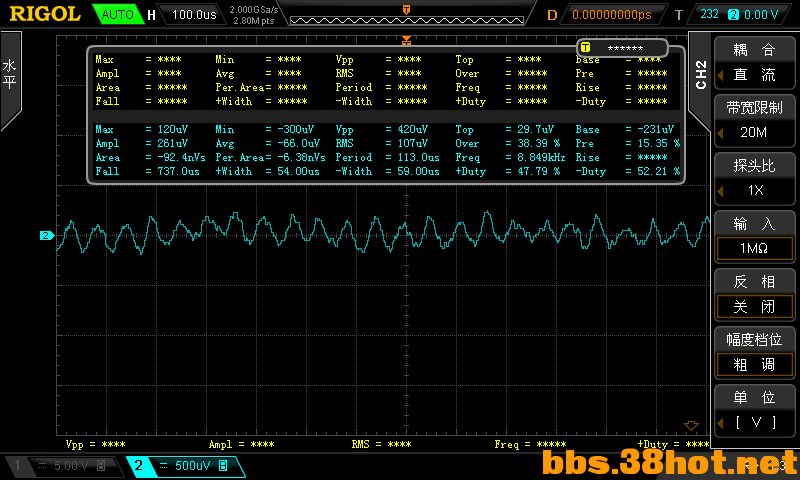Viewport: 800px width, 480px height.
Task: Open the 单位 unit menu showing [V]
Action: click(754, 410)
